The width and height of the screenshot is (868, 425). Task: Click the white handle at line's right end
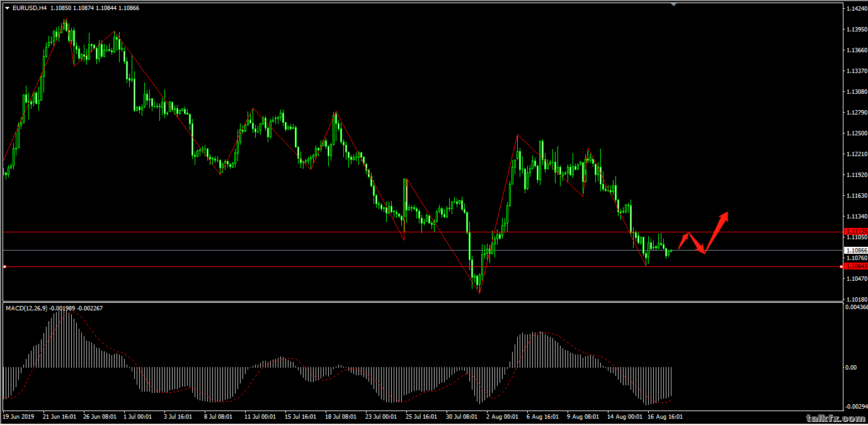click(x=841, y=266)
